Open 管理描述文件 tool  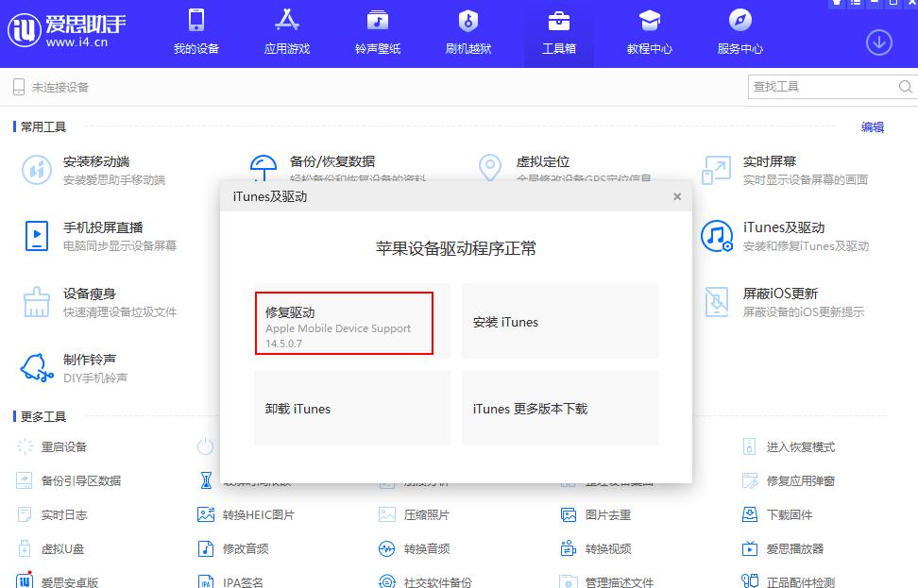(607, 581)
